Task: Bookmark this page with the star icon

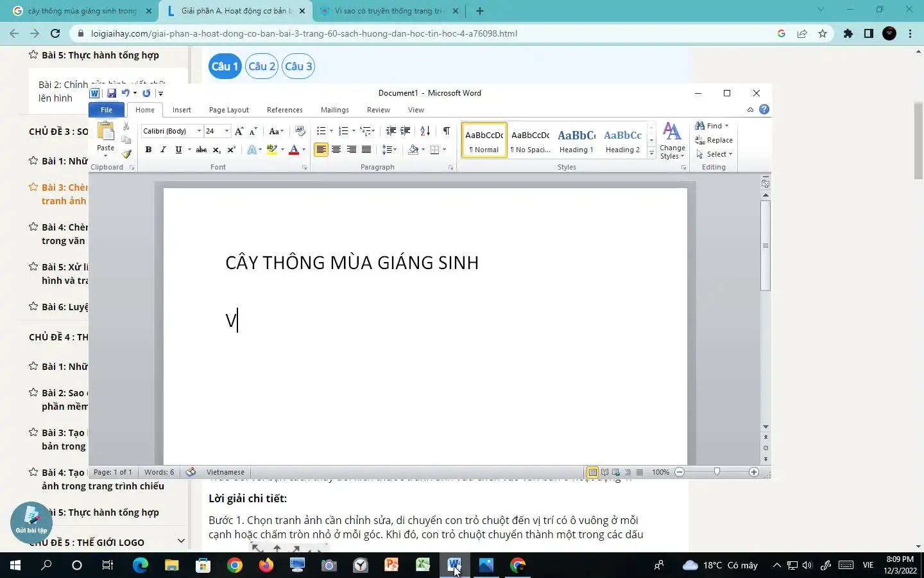Action: pyautogui.click(x=823, y=33)
